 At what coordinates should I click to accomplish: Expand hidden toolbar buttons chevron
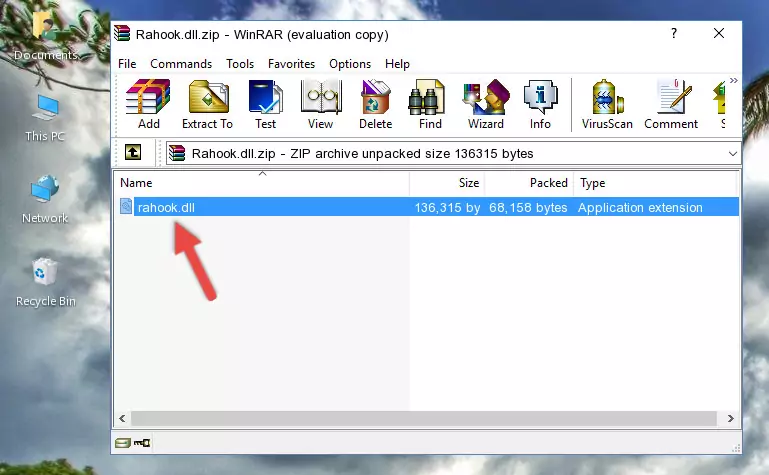point(733,80)
